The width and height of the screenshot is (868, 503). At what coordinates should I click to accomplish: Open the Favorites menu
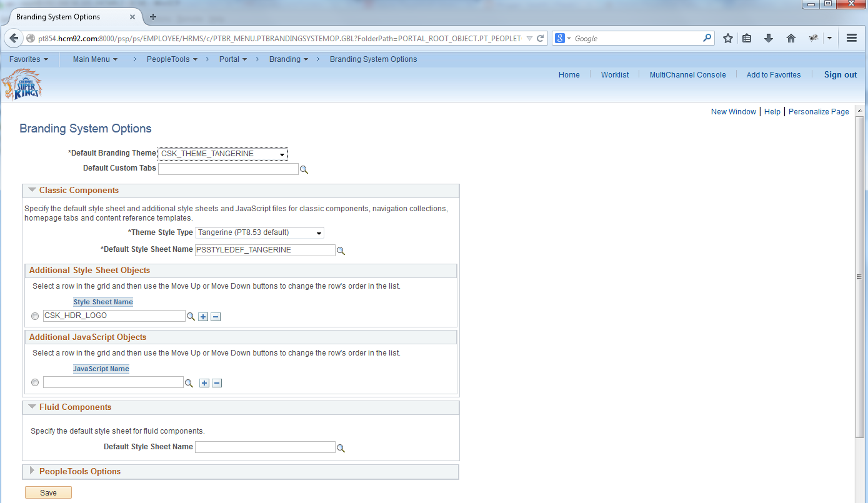pyautogui.click(x=29, y=59)
